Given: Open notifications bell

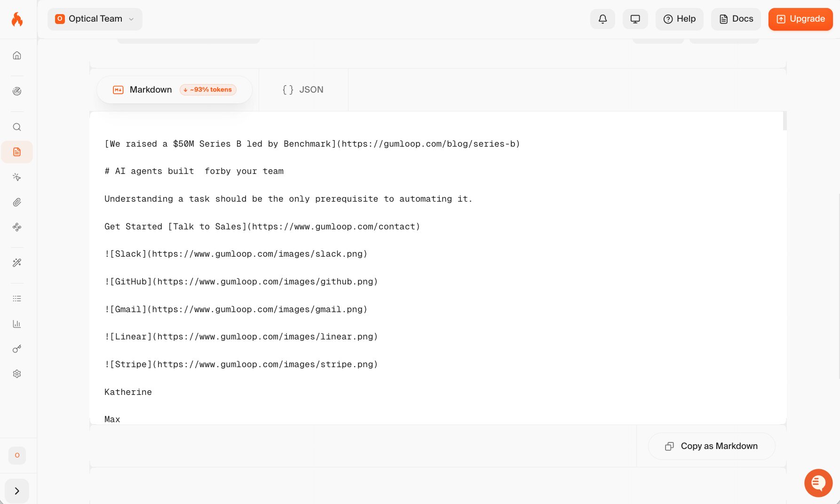Looking at the screenshot, I should coord(602,19).
